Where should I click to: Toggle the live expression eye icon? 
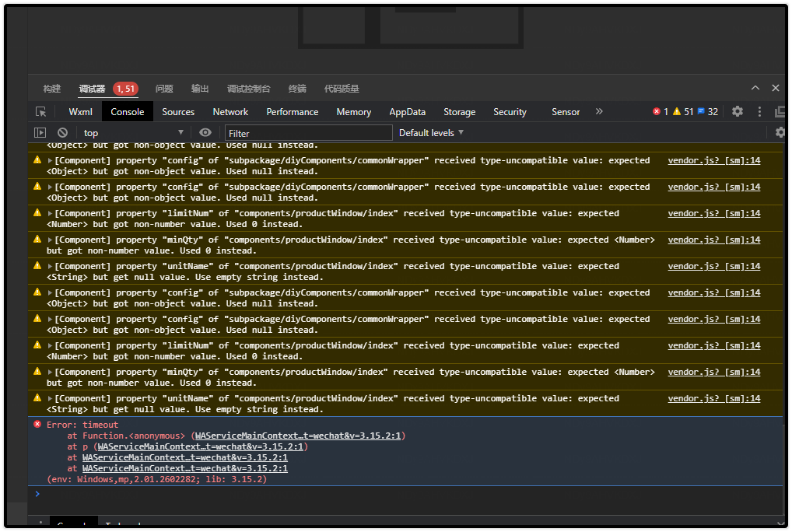point(205,133)
